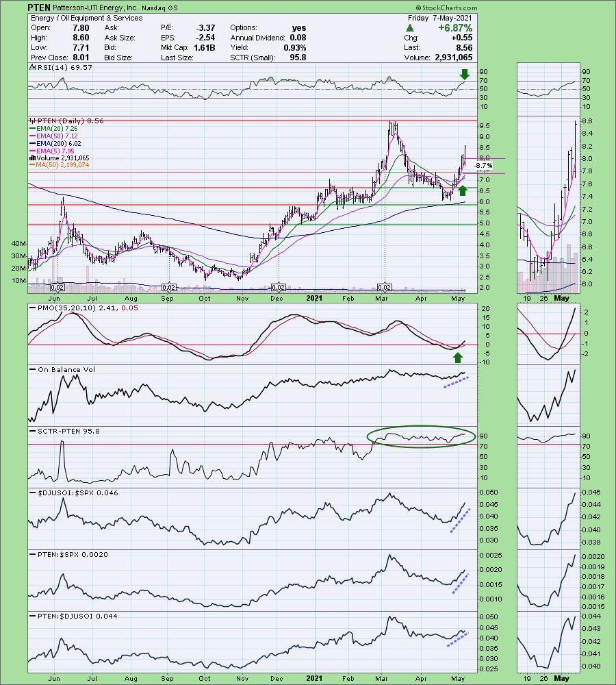
Task: Select the Low value 7.71
Action: pos(81,48)
